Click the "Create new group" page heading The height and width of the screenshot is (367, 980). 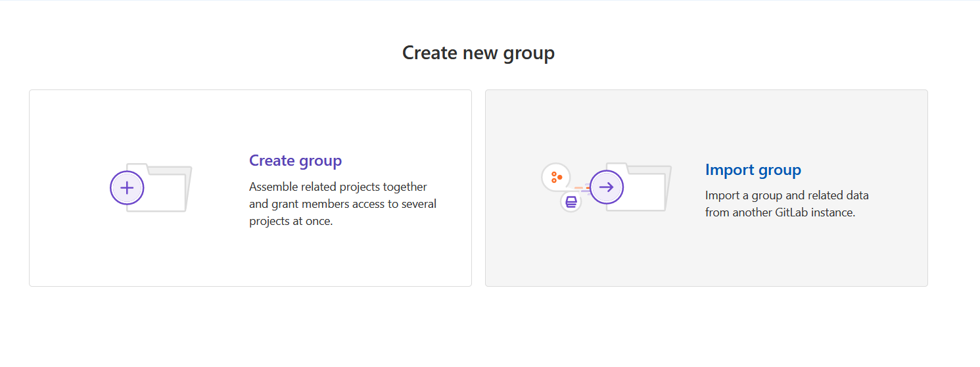(478, 53)
